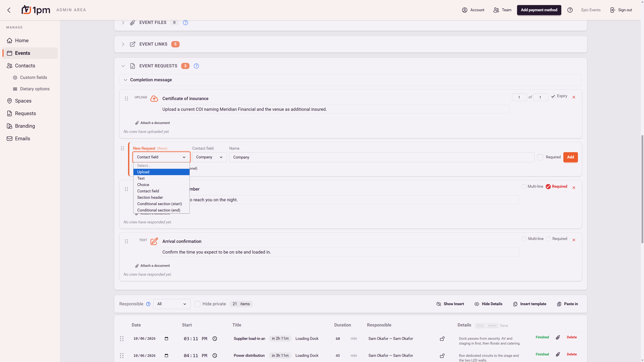This screenshot has height=362, width=644.
Task: Open time picker for Power distribution start
Action: pyautogui.click(x=214, y=355)
